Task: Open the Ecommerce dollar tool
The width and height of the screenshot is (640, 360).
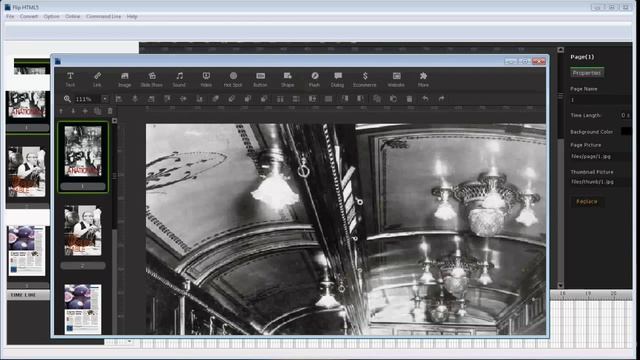Action: 365,79
